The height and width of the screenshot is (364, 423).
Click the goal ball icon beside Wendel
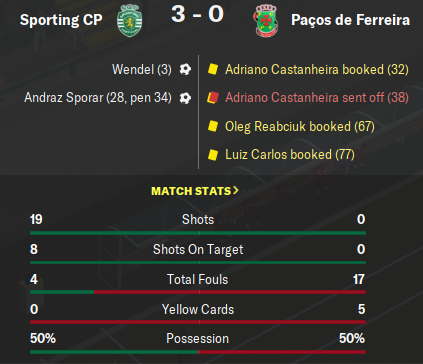pyautogui.click(x=185, y=69)
